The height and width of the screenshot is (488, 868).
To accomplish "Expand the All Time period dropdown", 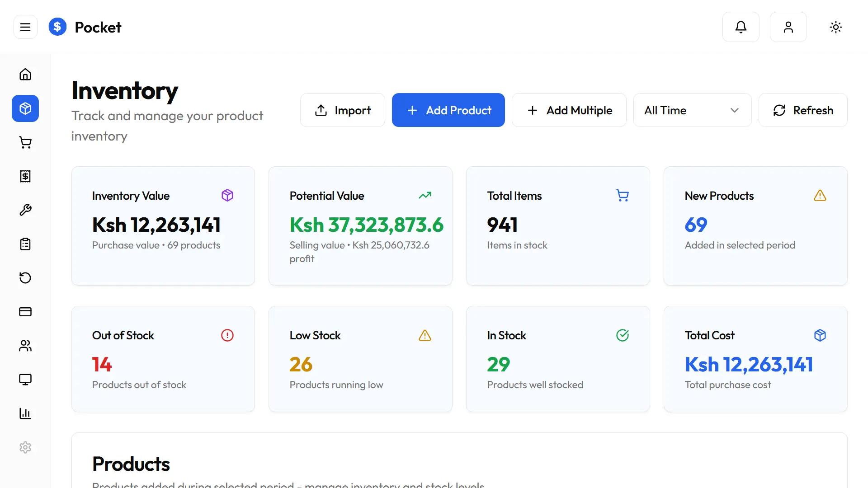I will coord(692,110).
